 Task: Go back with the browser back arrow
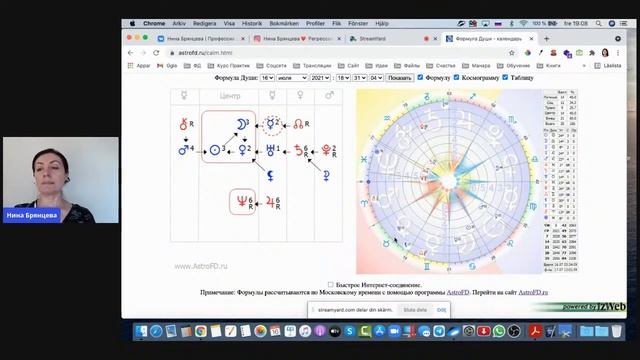tap(131, 53)
